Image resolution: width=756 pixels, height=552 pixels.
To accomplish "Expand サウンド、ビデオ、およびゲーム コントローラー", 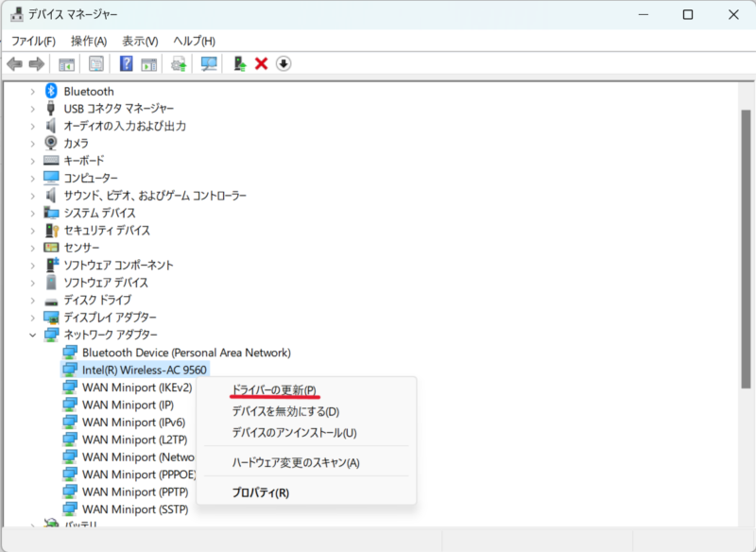I will 33,196.
